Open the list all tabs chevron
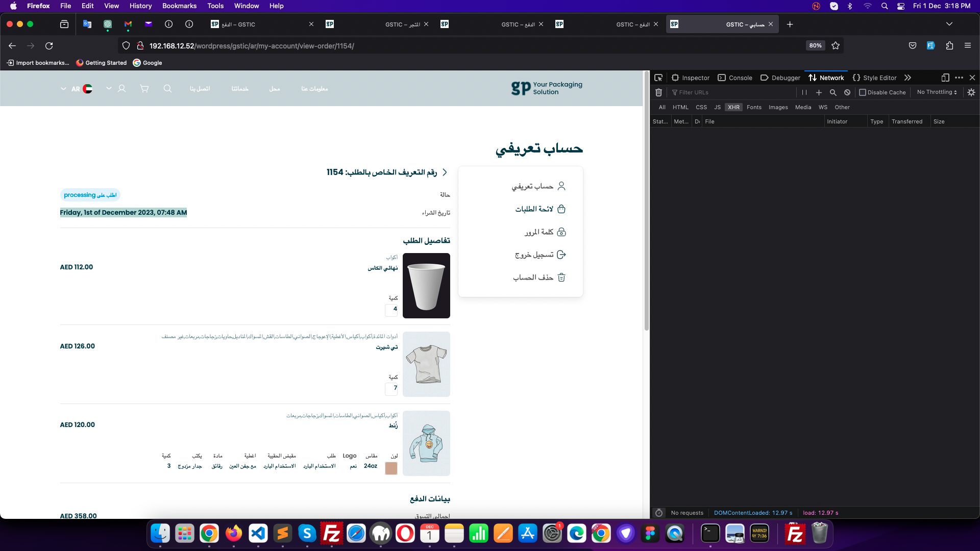Viewport: 980px width, 551px height. coord(949,24)
